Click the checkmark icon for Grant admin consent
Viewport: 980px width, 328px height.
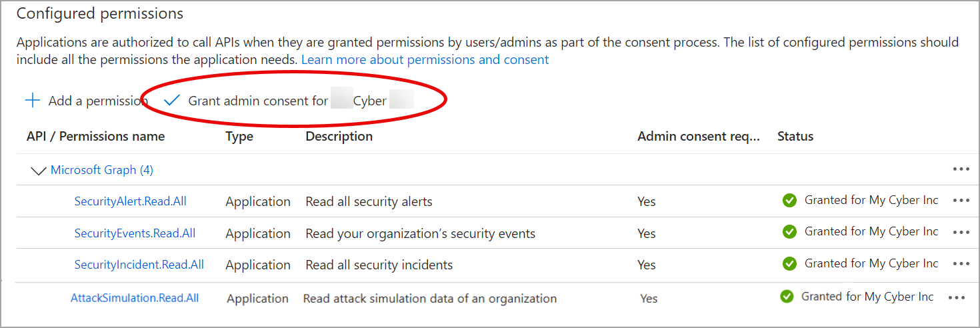172,101
